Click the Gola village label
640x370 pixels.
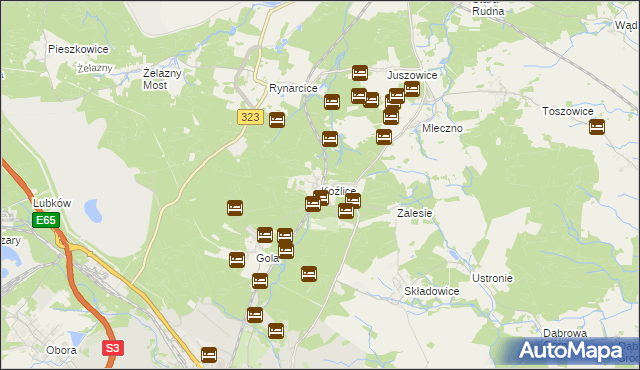[267, 258]
